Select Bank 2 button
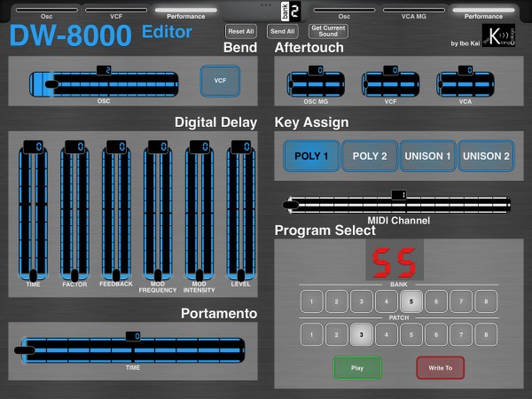Viewport: 532px width, 399px height. [x=336, y=301]
